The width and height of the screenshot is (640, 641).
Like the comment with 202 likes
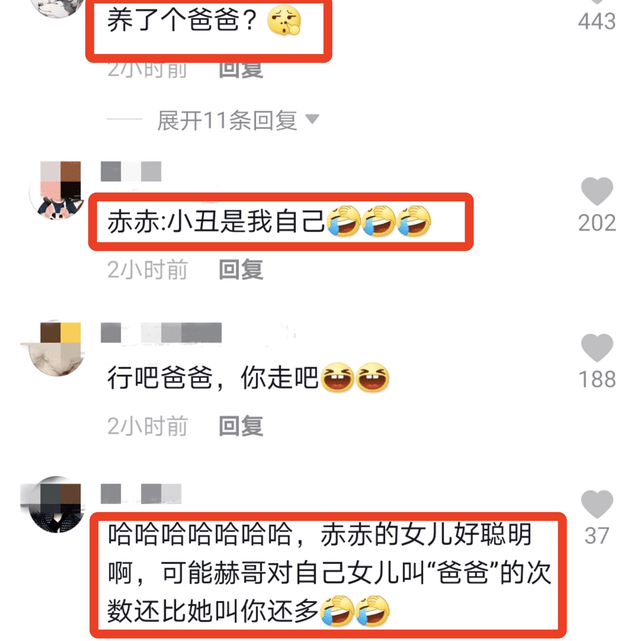(597, 191)
